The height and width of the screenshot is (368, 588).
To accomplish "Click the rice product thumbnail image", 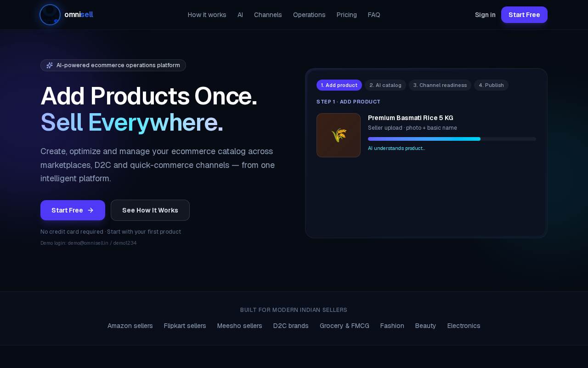I will click(339, 135).
